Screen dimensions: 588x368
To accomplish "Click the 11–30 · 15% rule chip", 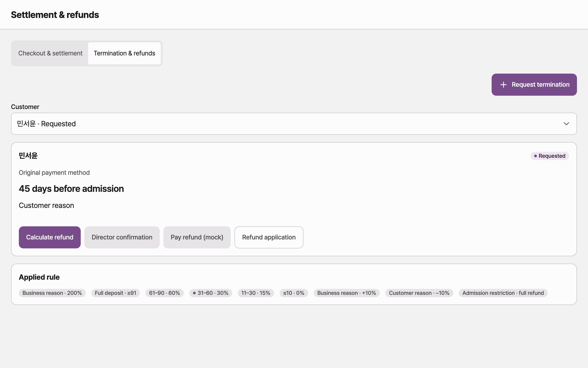I will pyautogui.click(x=256, y=293).
